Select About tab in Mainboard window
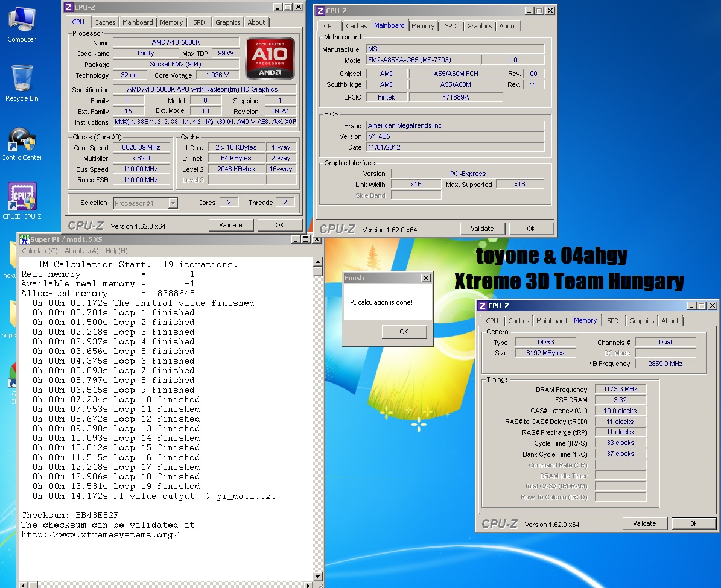The height and width of the screenshot is (588, 721). pos(507,26)
